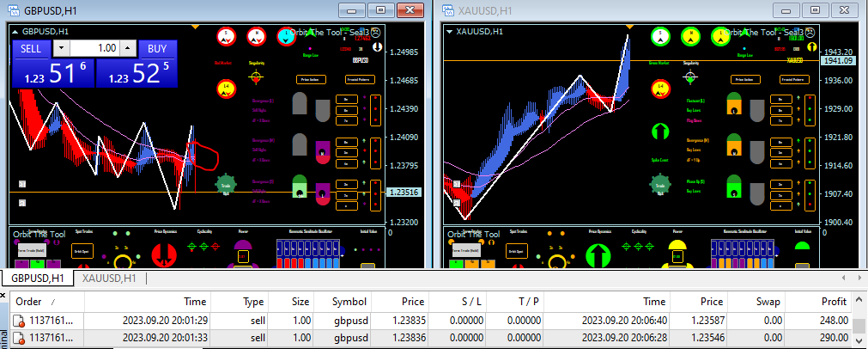Click red S gauge icon in GBPUSD chart

(225, 36)
